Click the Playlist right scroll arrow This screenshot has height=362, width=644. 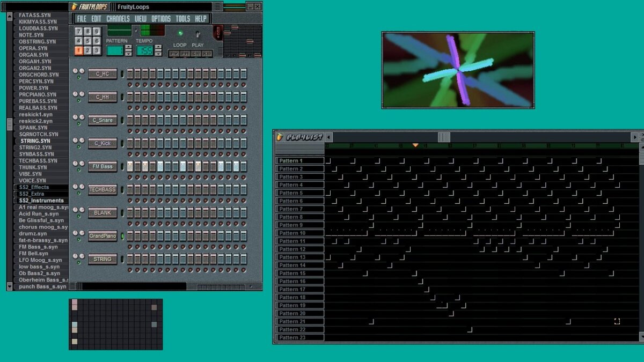635,137
